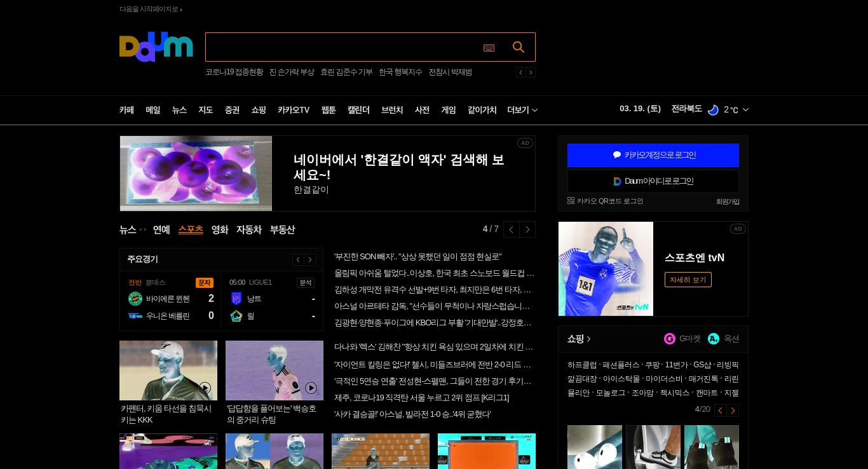Open the 제주 코로나19 K리그1 headline
Viewport: 868px width, 469px height.
[x=421, y=398]
